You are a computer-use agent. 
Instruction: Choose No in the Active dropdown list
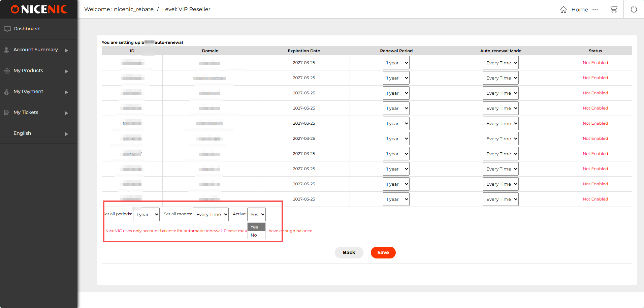pyautogui.click(x=256, y=235)
